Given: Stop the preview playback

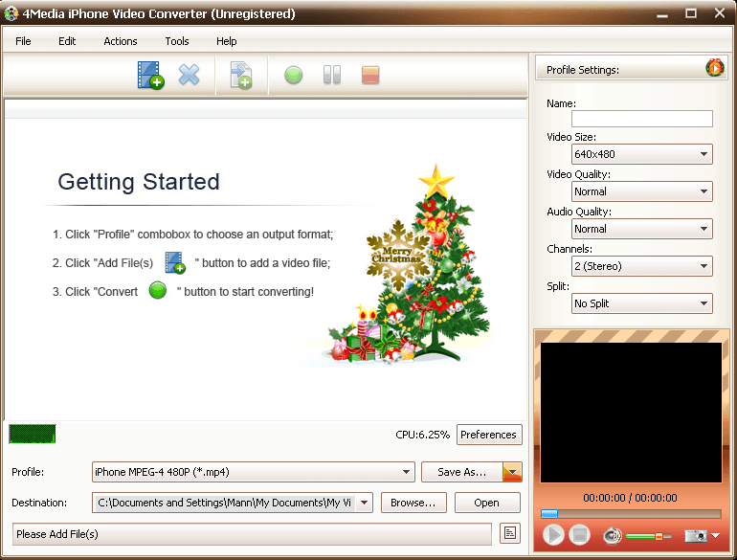Looking at the screenshot, I should 579,535.
